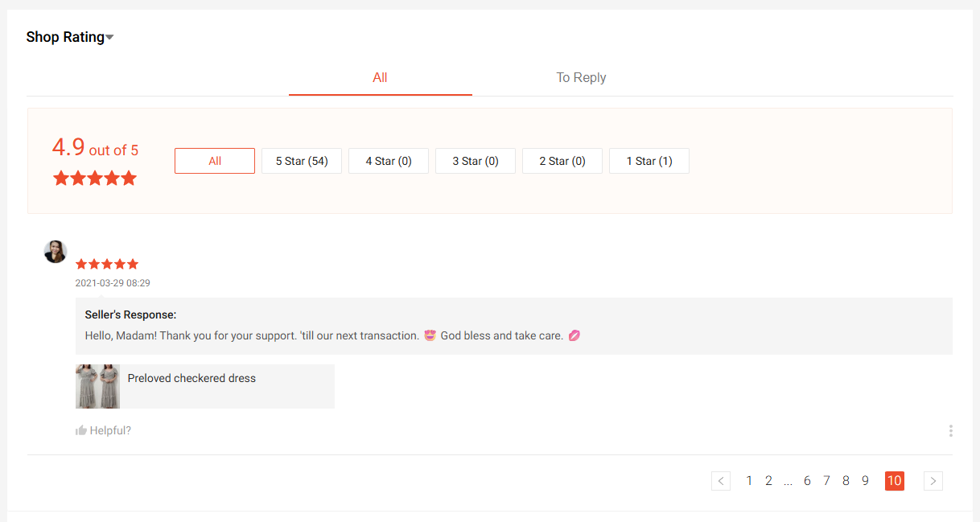Viewport: 980px width, 522px height.
Task: Switch to the To Reply tab
Action: coord(581,78)
